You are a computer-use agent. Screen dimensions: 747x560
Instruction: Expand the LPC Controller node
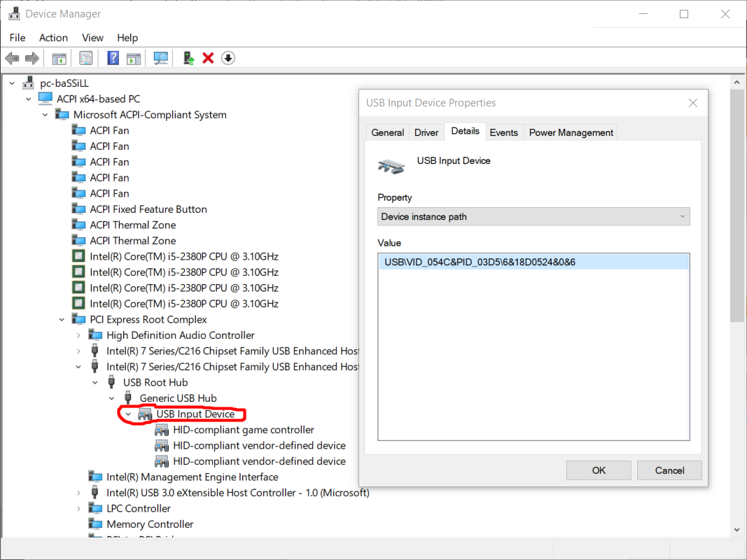(78, 509)
